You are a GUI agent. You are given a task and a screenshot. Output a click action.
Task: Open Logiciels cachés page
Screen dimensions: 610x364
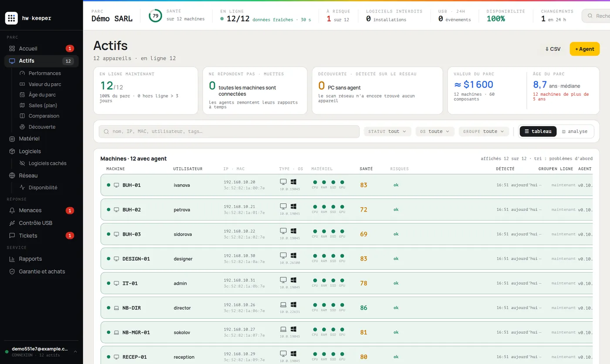tap(47, 163)
